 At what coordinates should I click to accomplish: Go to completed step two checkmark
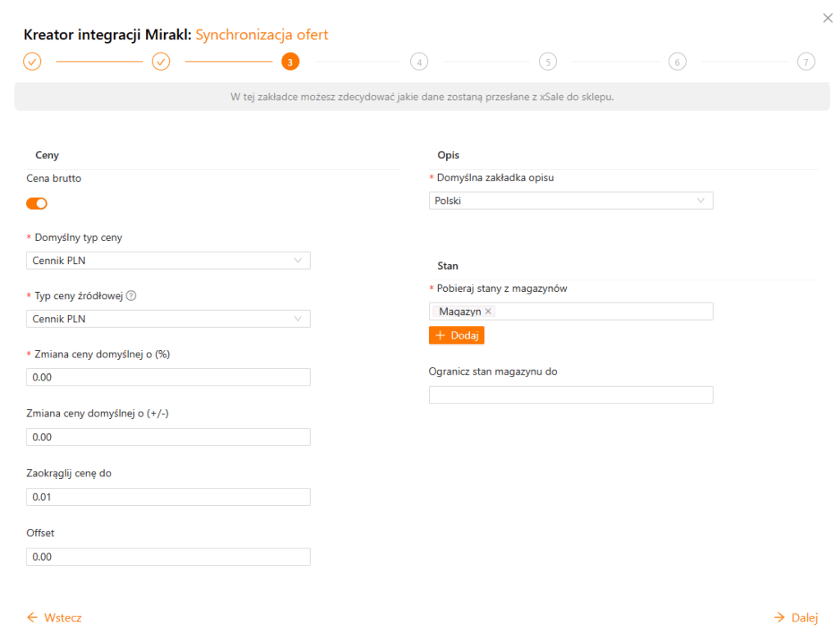coord(161,61)
